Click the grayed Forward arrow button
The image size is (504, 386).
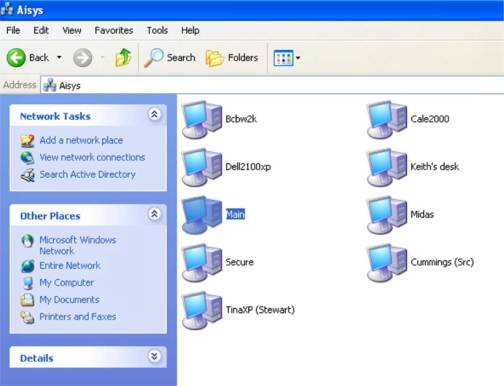(82, 58)
